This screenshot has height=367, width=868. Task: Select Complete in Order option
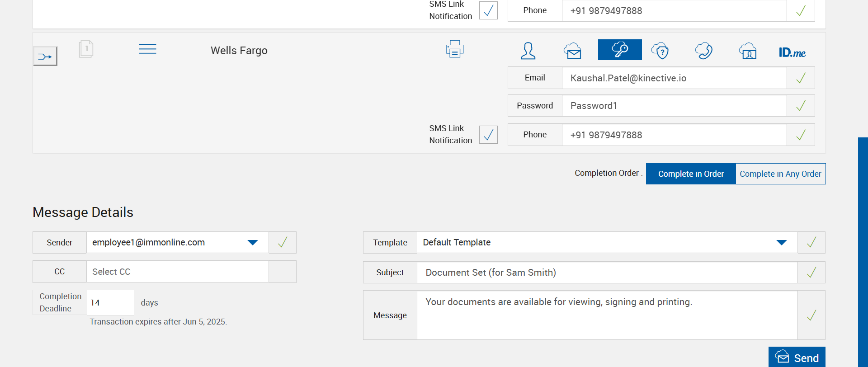[x=691, y=174]
